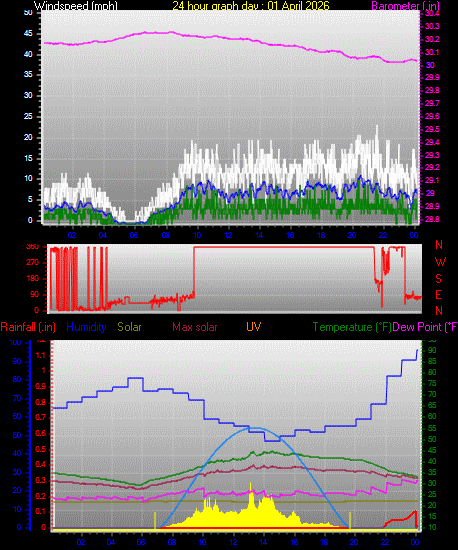Click the 270 value on wind direction axis

click(x=33, y=263)
